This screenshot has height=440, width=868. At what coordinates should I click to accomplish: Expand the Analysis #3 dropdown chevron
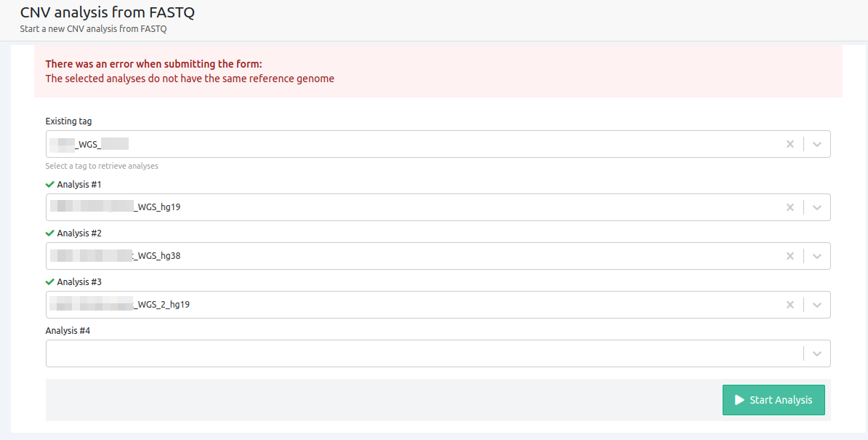(x=817, y=305)
